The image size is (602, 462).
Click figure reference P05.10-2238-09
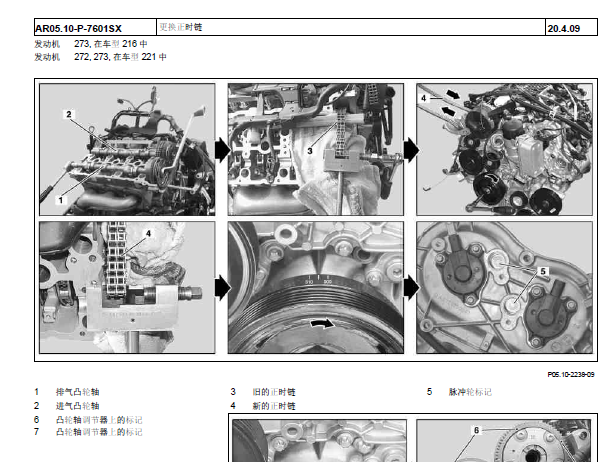[x=571, y=374]
